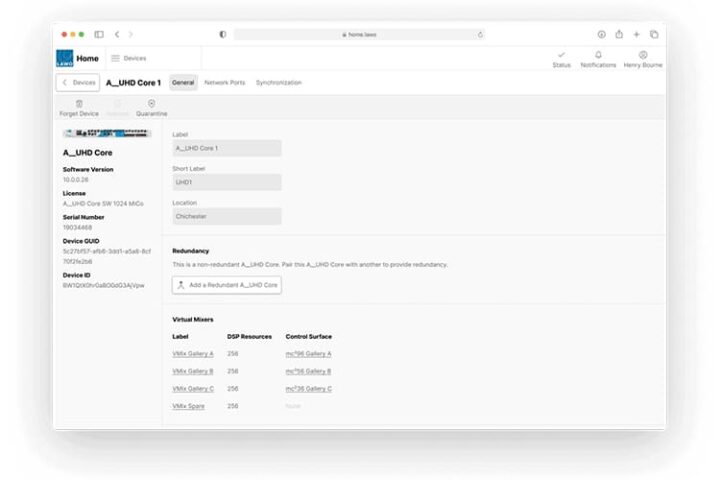The width and height of the screenshot is (720, 480).
Task: Open the Status indicator
Action: point(561,60)
